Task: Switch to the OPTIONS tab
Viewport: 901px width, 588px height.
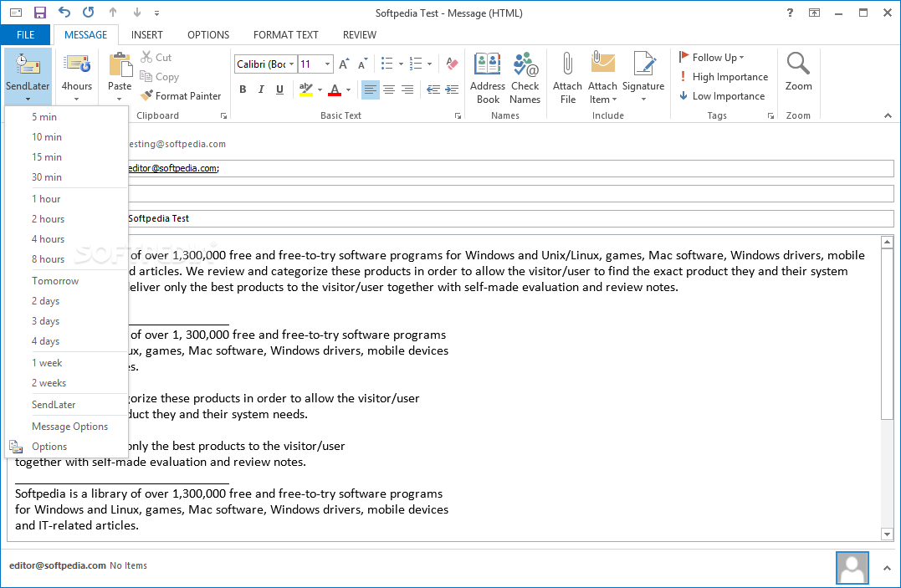Action: click(208, 35)
